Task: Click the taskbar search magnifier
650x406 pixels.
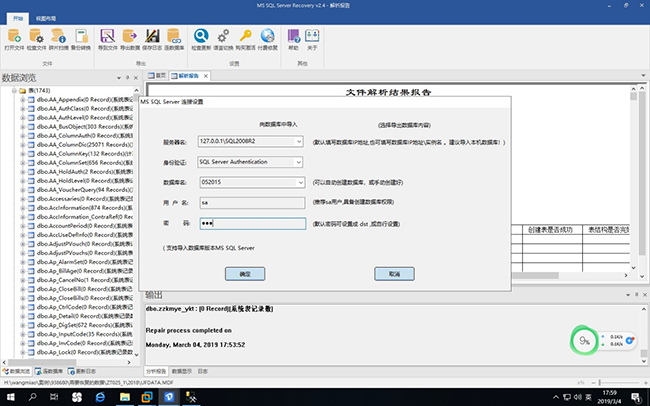Action: tap(32, 397)
